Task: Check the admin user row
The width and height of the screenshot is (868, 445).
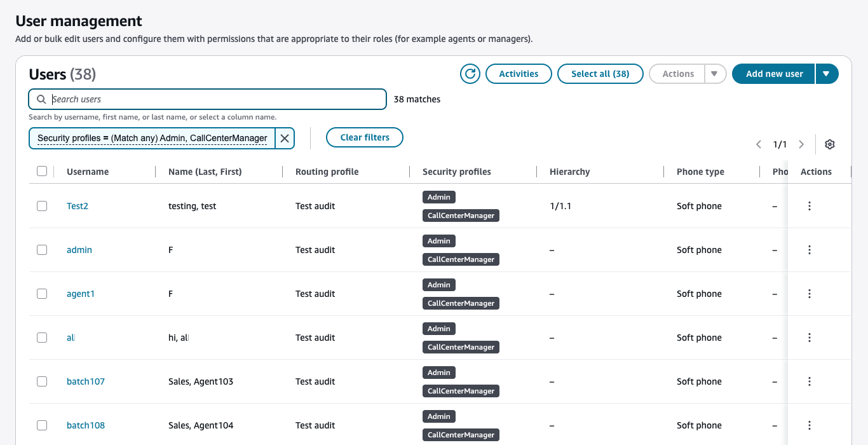Action: pos(42,250)
